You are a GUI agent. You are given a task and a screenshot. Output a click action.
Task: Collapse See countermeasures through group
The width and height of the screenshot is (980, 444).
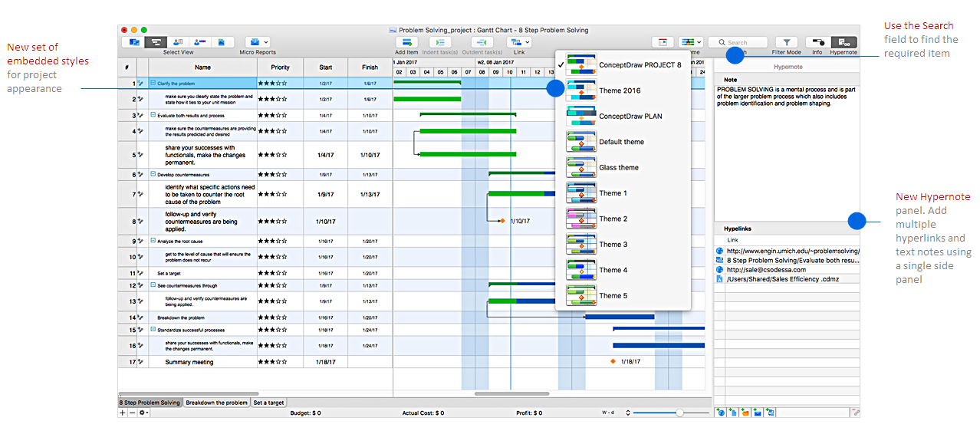pos(153,285)
